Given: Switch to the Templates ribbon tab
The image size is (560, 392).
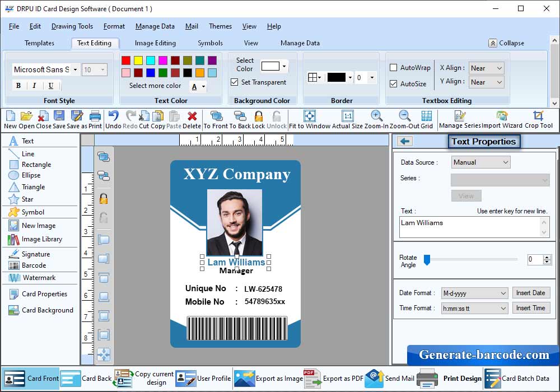Looking at the screenshot, I should pos(39,43).
